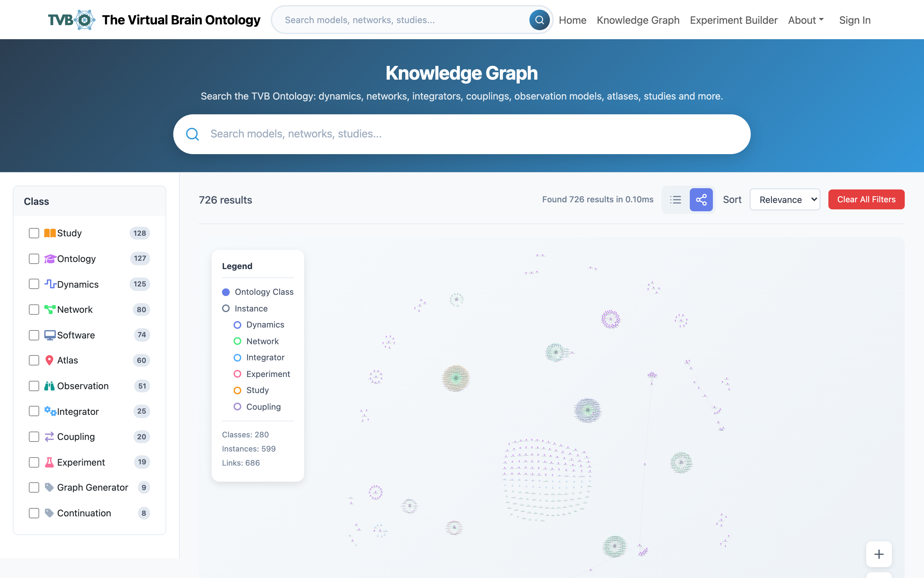Click the Ontology Class legend color dot
924x578 pixels.
pos(226,292)
